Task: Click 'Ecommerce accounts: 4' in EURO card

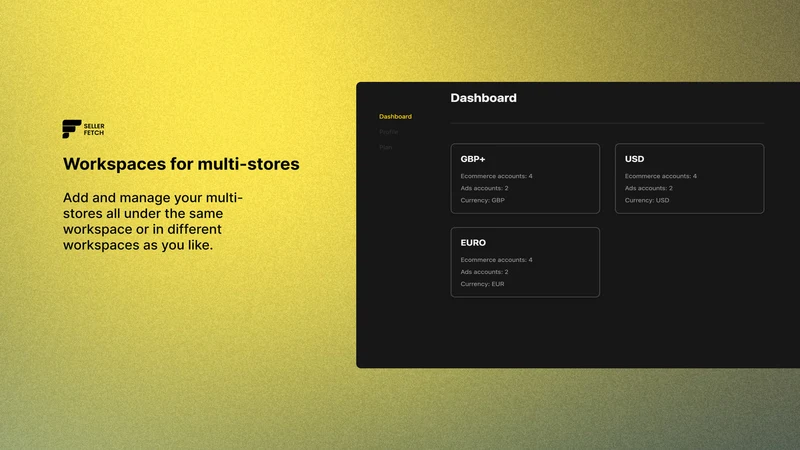Action: click(x=496, y=260)
